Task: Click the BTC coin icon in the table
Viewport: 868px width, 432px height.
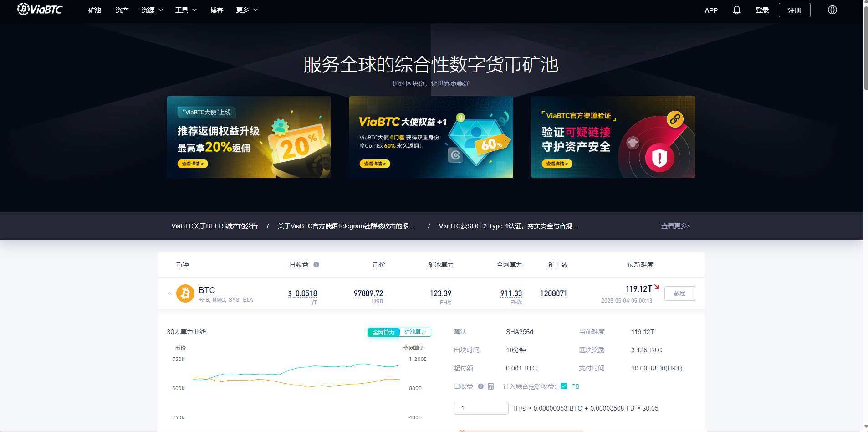Action: (x=185, y=293)
